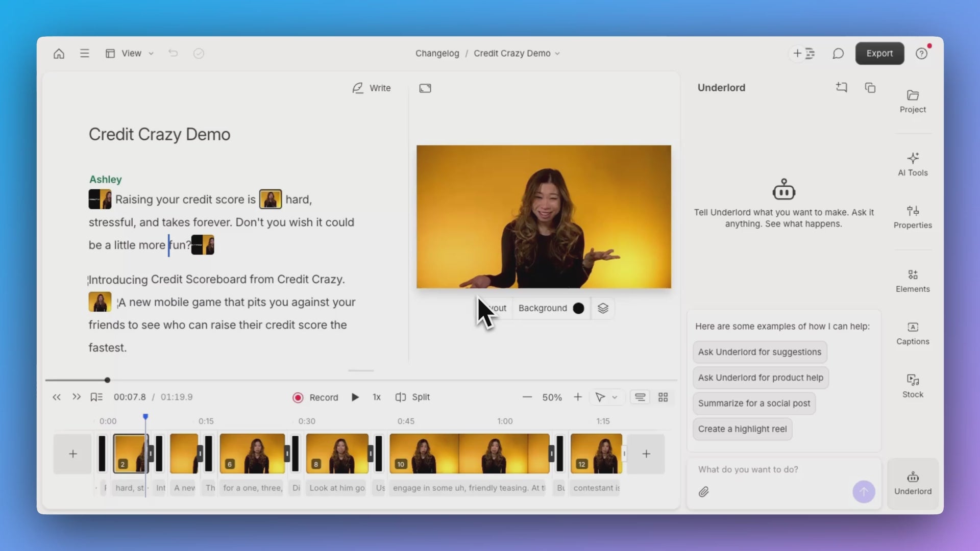Expand the pointer tool dropdown arrow
The height and width of the screenshot is (551, 980).
click(615, 397)
